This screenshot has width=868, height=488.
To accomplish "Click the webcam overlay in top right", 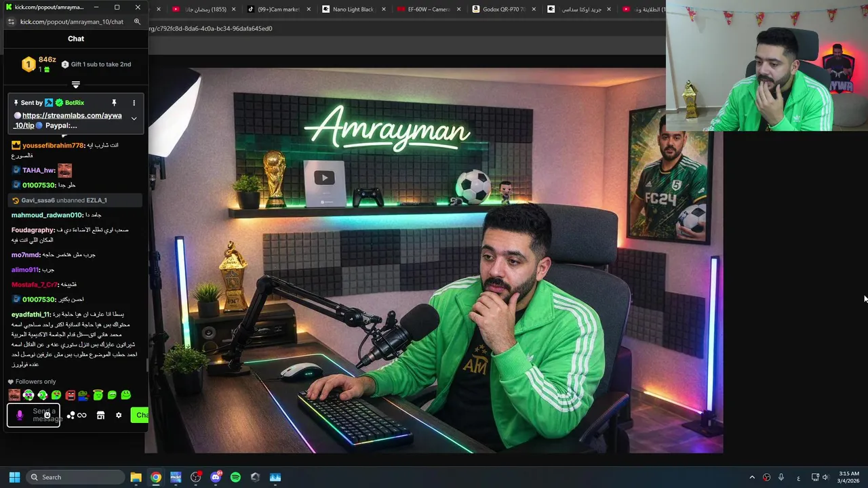I will coord(767,65).
